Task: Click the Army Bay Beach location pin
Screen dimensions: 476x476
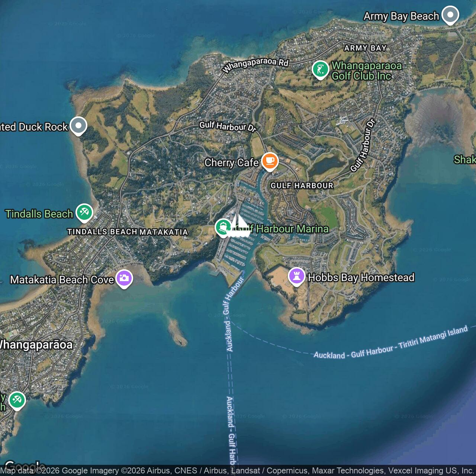Action: [x=450, y=15]
